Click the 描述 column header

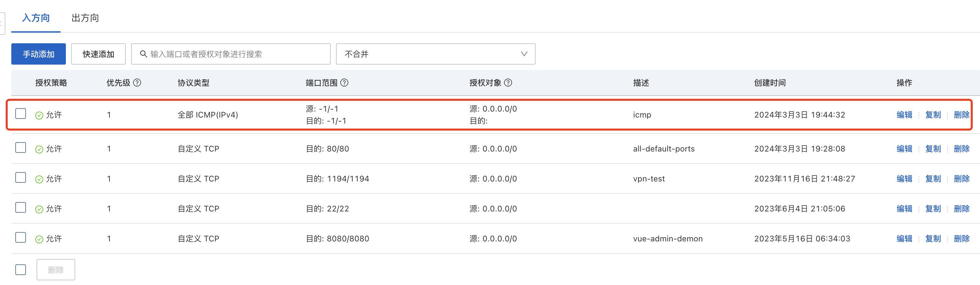[641, 83]
